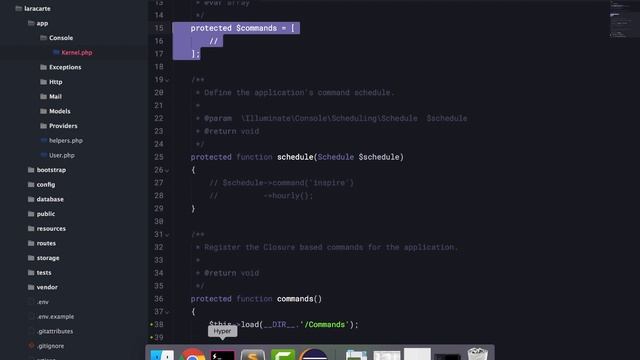Open the .env file
Screen dimensions: 640x360
tap(43, 302)
